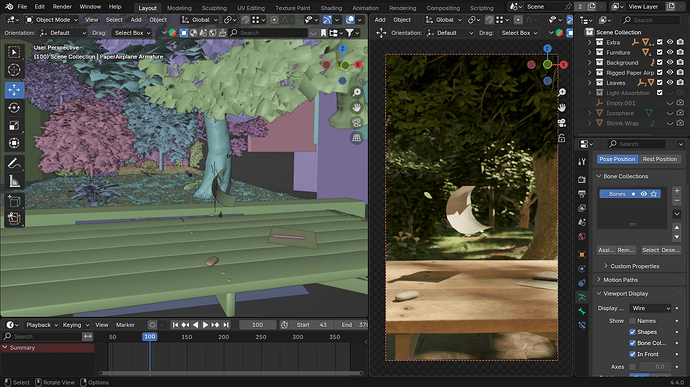Uncheck the Leaves collection checkbox
The width and height of the screenshot is (690, 387).
point(659,83)
